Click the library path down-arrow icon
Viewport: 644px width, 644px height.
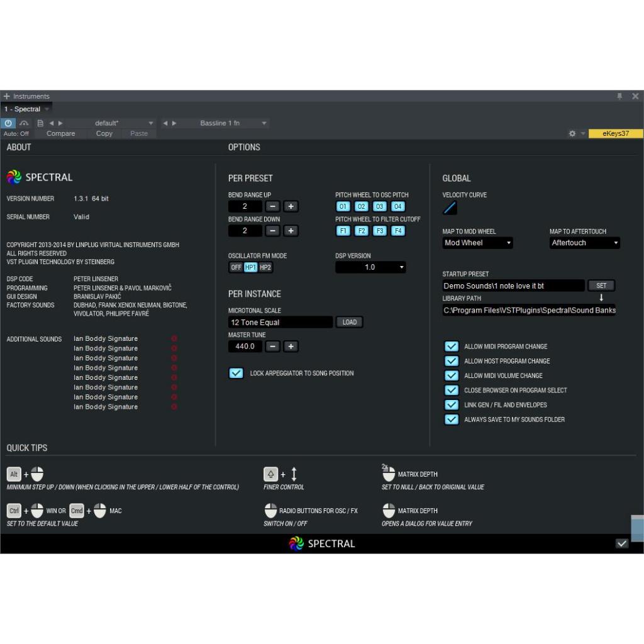tap(601, 297)
